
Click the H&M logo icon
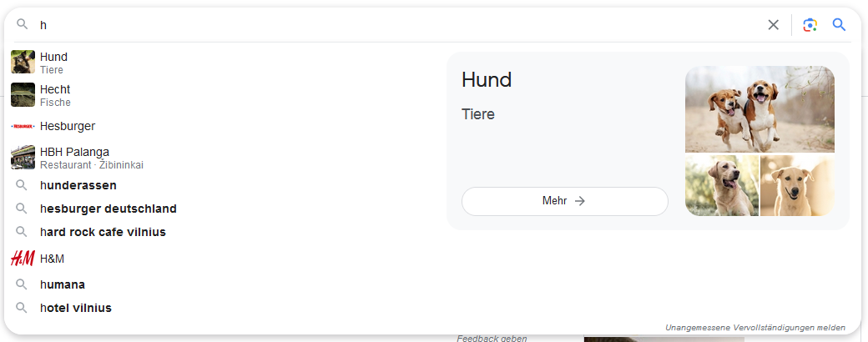pyautogui.click(x=23, y=259)
